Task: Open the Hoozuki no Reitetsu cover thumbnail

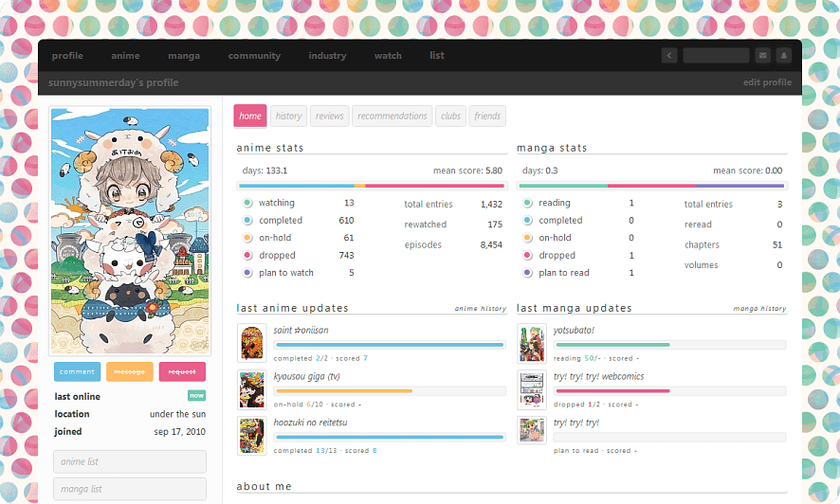Action: [x=251, y=436]
